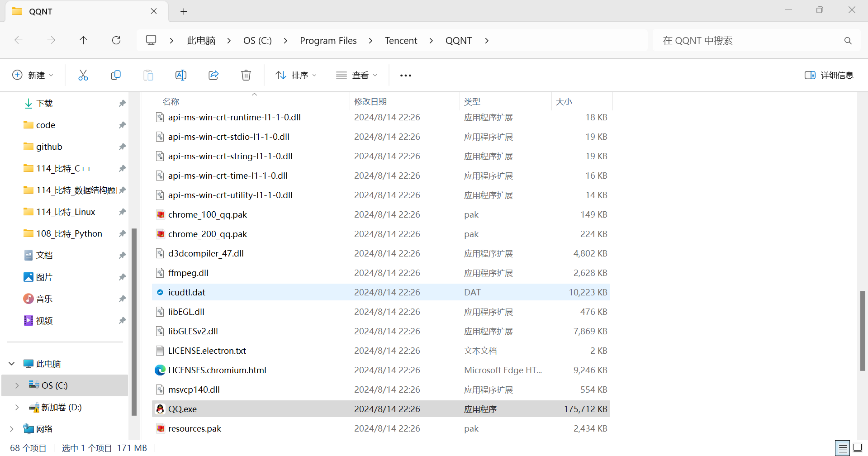
Task: Collapse the 此电脑 tree node
Action: (x=12, y=364)
